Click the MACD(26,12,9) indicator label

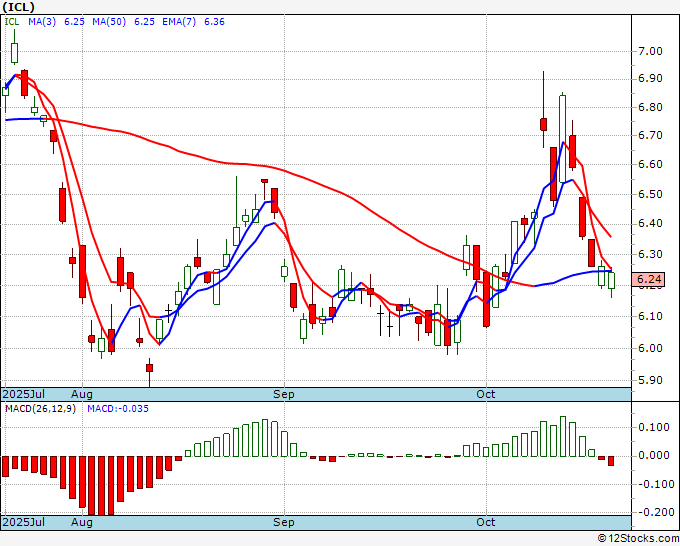point(40,409)
